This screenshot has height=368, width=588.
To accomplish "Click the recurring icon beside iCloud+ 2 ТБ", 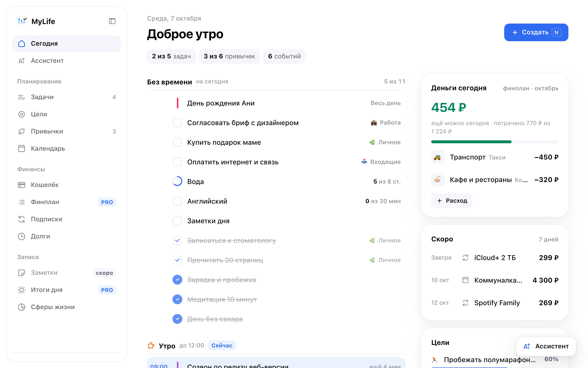I will 465,257.
